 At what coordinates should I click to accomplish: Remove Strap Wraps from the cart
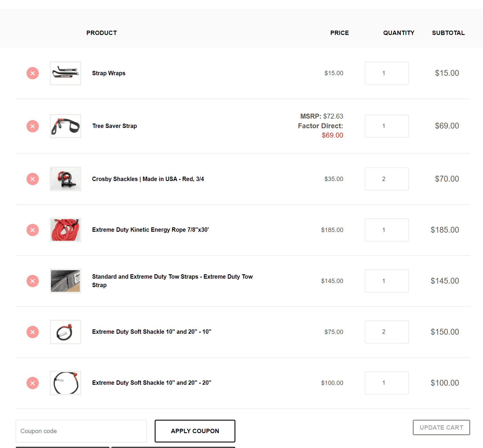click(x=33, y=73)
